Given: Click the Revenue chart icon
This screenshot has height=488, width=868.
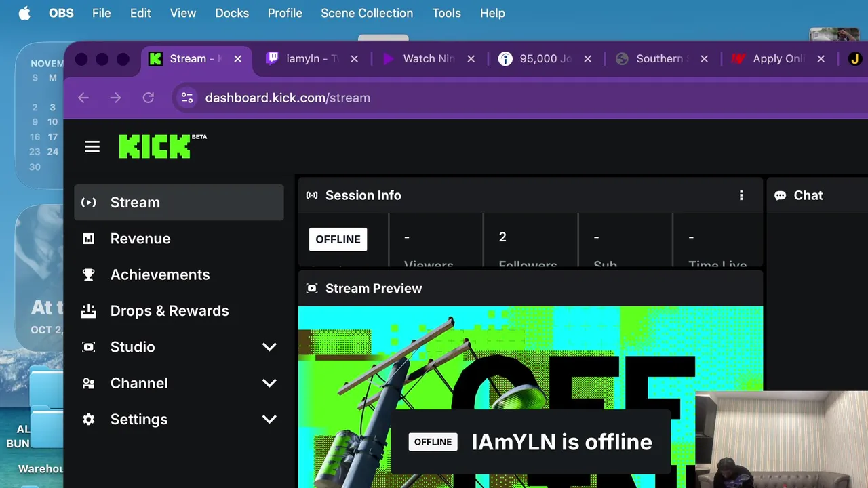Looking at the screenshot, I should (89, 239).
